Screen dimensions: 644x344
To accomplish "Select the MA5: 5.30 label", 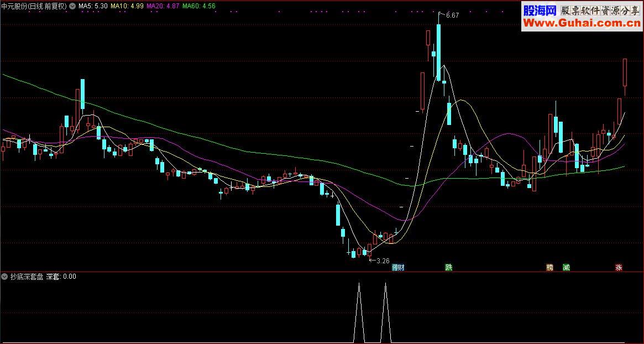I will (x=93, y=6).
